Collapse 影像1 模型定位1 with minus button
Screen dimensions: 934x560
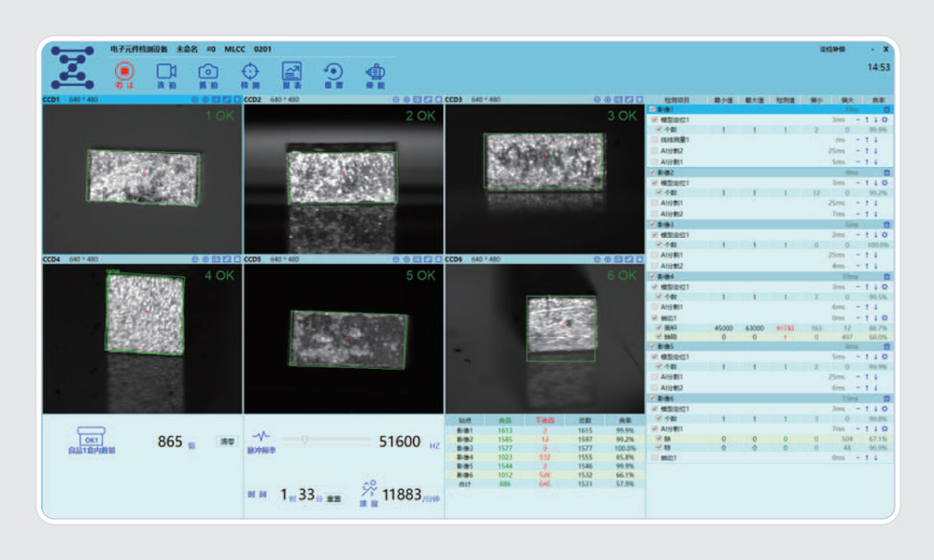[857, 119]
